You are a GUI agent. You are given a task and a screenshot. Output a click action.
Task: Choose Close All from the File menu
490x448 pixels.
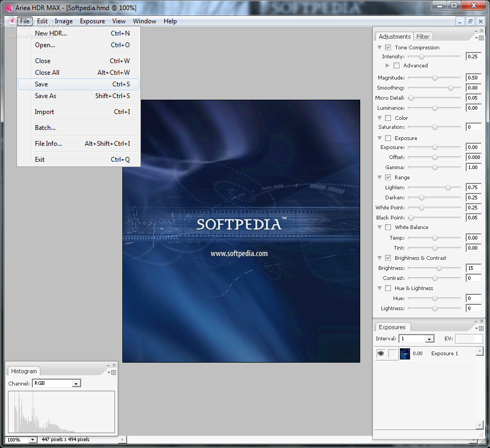[78, 73]
